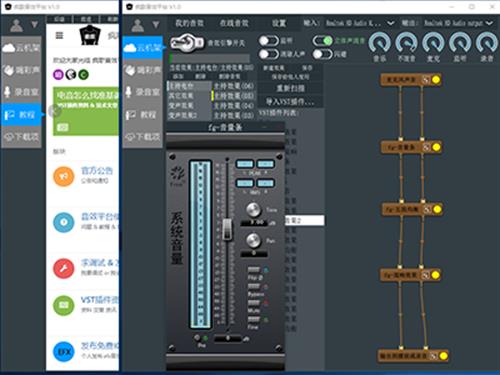
Task: Click the microphone recording studio icon in the left window
Action: click(x=7, y=92)
